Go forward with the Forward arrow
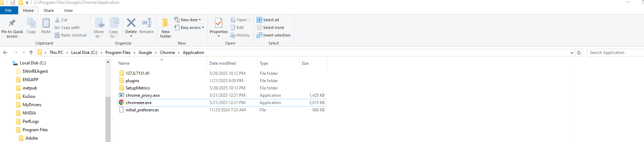This screenshot has height=142, width=644. [15, 53]
